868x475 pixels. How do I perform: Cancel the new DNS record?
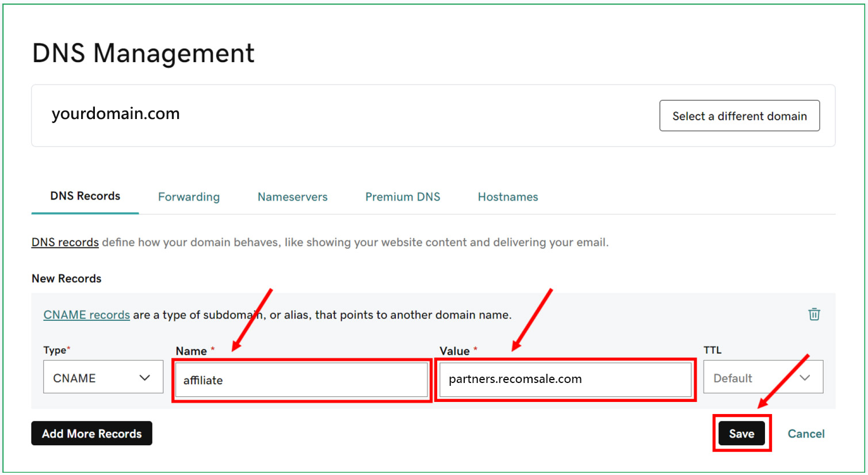click(806, 434)
